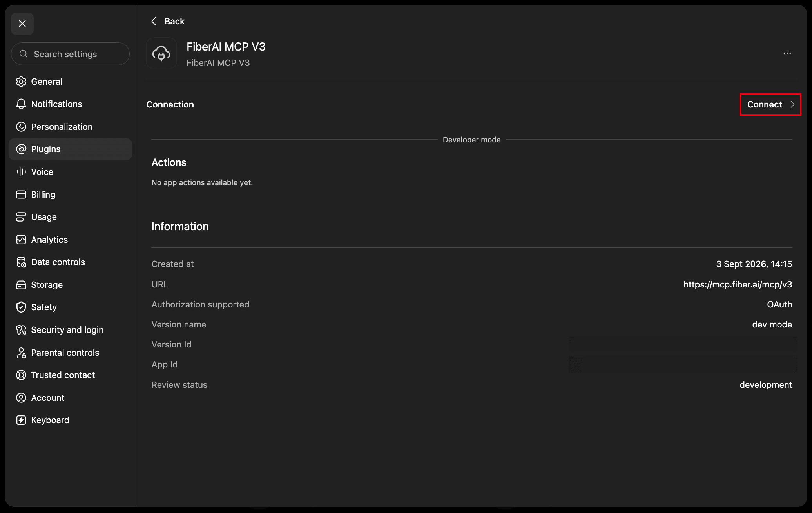This screenshot has height=513, width=812.
Task: Click the Safety shield icon
Action: coord(21,307)
